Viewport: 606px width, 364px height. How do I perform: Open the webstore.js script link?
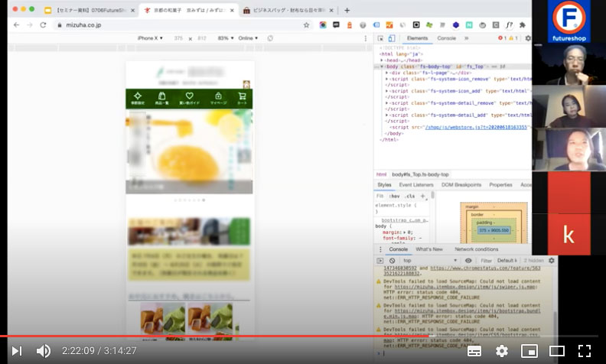tap(476, 127)
